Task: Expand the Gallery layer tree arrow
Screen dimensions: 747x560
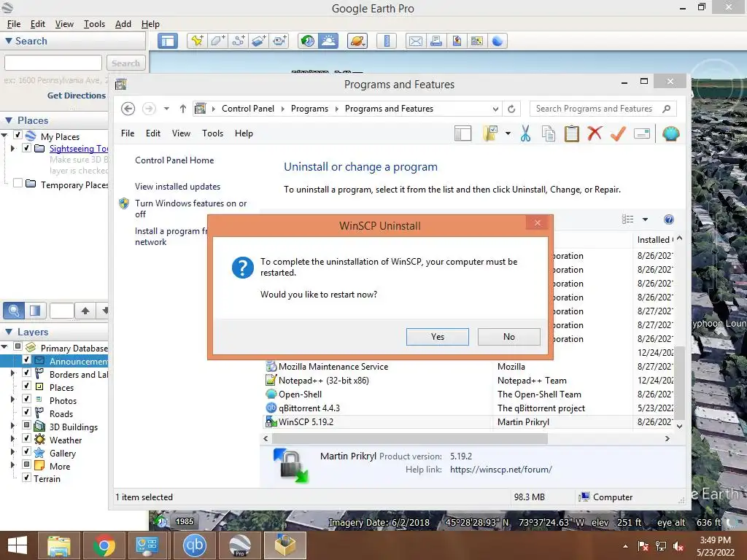Action: (x=12, y=452)
